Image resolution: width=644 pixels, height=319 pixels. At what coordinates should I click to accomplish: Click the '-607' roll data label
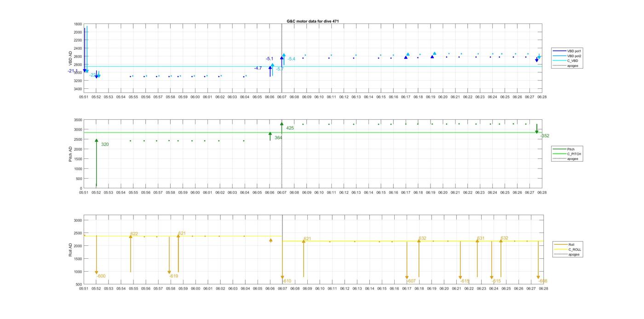tap(411, 281)
